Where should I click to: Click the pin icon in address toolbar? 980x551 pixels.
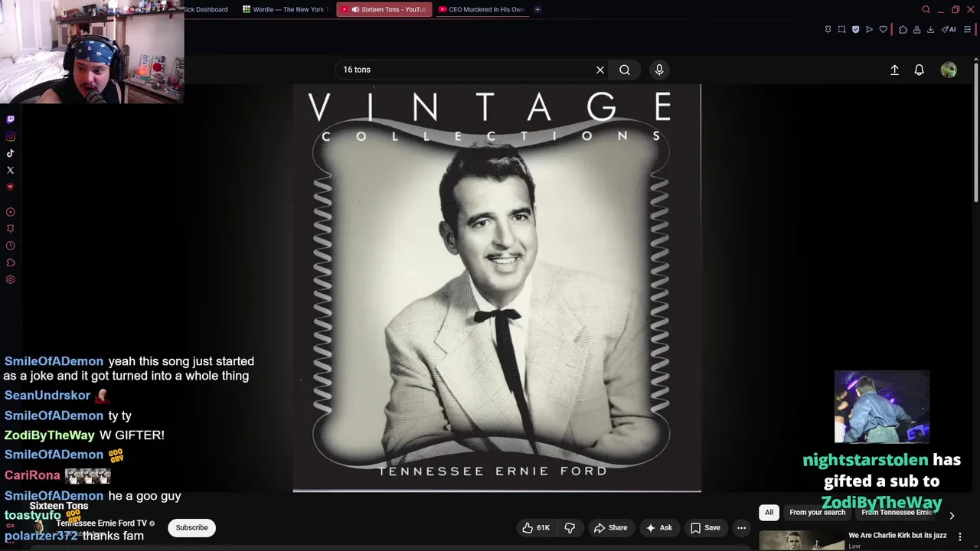828,29
